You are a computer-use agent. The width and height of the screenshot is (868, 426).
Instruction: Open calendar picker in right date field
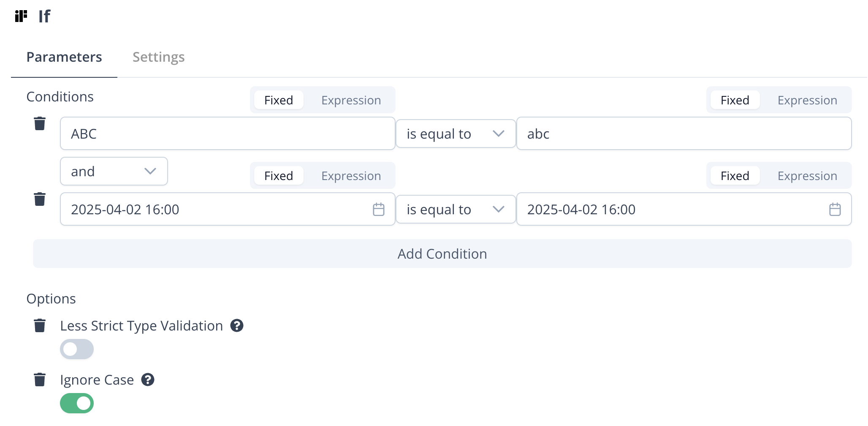pyautogui.click(x=835, y=210)
